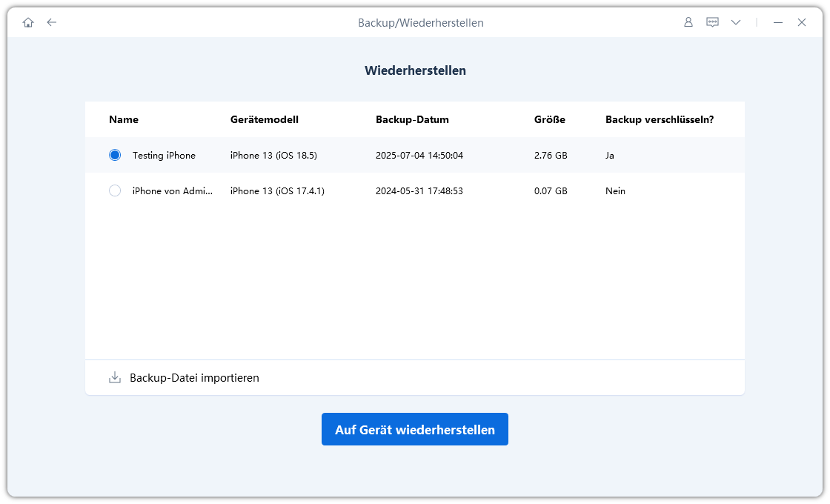Open the user account icon

688,22
